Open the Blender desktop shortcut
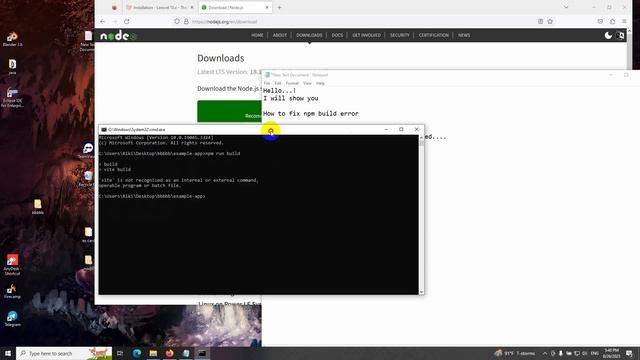 [x=12, y=39]
